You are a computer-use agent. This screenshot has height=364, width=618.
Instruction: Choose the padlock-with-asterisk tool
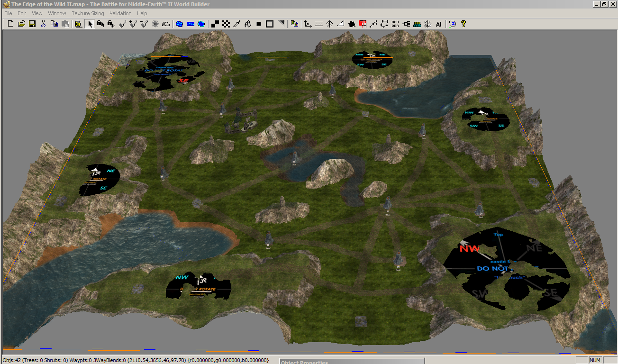[x=111, y=24]
